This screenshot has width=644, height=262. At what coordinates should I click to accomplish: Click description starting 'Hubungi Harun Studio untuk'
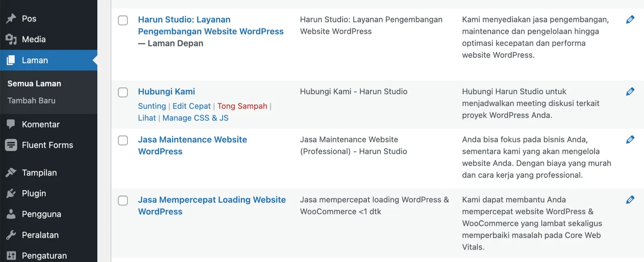pos(531,103)
